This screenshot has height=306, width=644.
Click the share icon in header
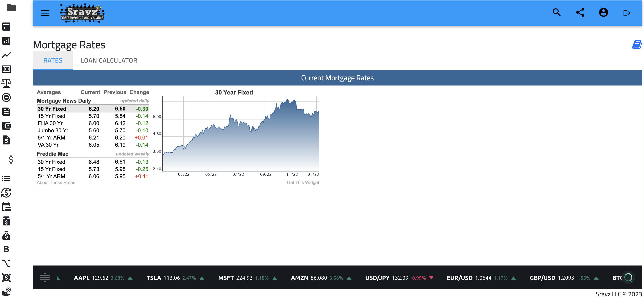pos(580,13)
